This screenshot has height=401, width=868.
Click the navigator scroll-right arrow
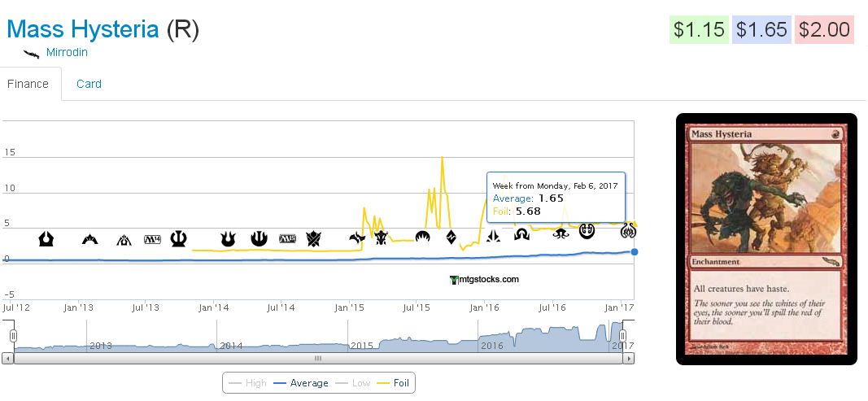tap(628, 359)
